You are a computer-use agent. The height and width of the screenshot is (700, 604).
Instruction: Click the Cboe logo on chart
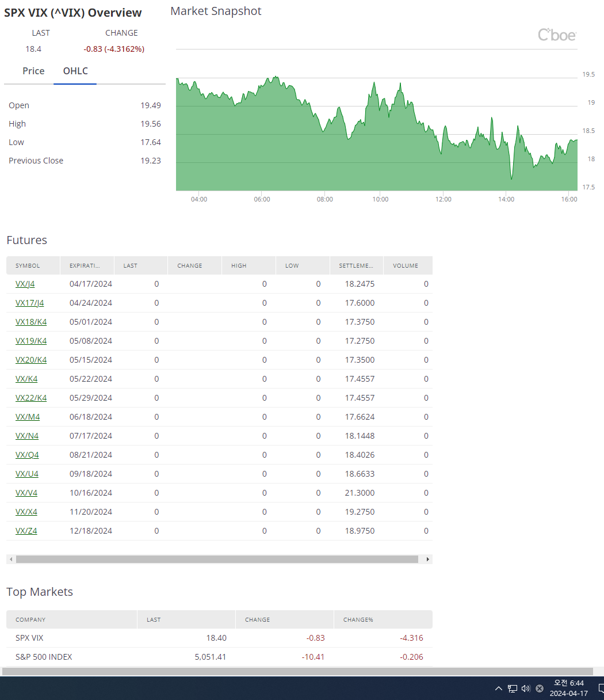(x=557, y=35)
